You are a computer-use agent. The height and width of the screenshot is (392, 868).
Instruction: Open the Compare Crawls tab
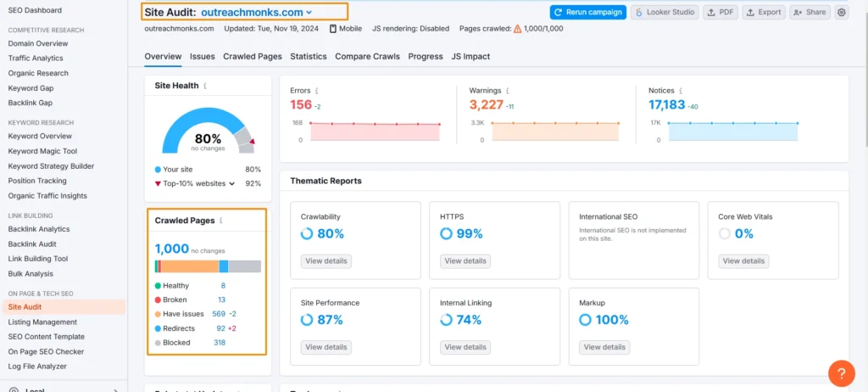pos(367,57)
